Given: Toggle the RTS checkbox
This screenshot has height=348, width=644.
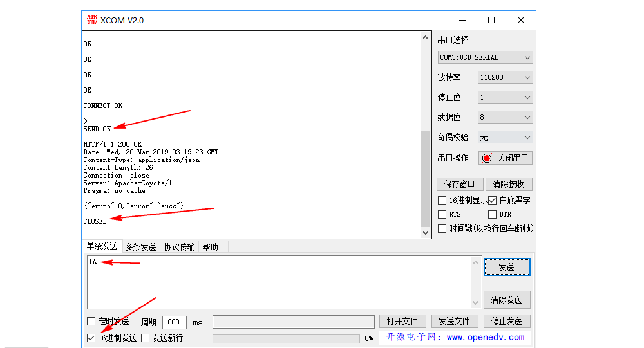Looking at the screenshot, I should [x=442, y=214].
